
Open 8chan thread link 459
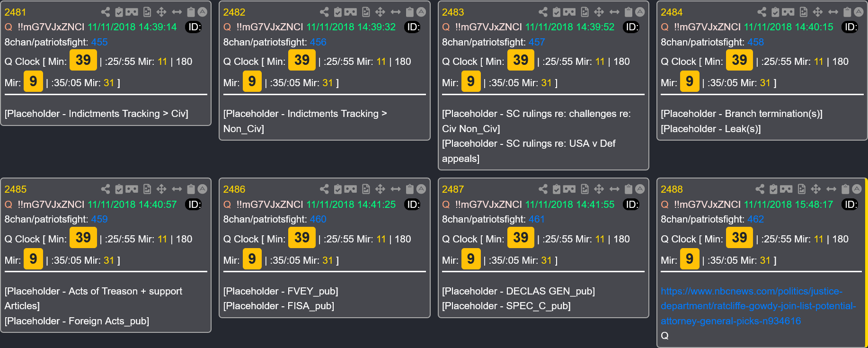coord(99,219)
